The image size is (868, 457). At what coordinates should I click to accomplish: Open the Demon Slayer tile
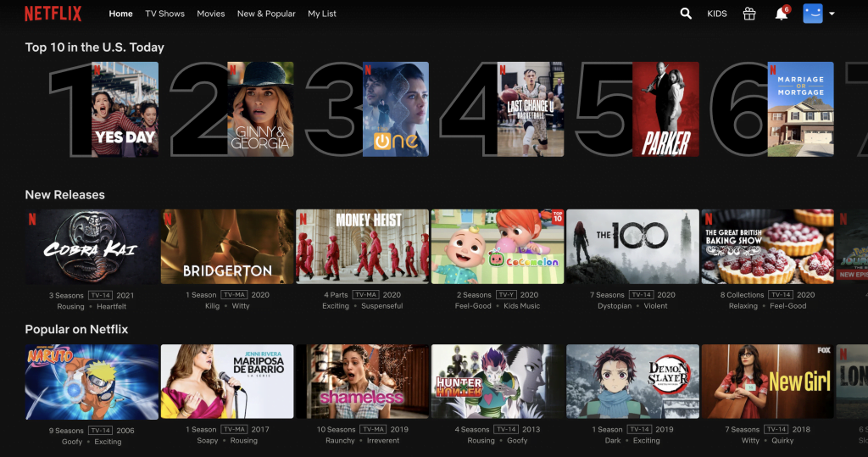click(x=632, y=382)
